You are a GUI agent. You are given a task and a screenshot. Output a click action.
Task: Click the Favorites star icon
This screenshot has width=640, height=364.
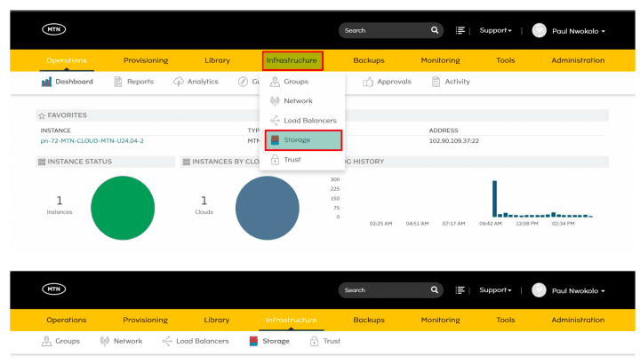tap(42, 115)
